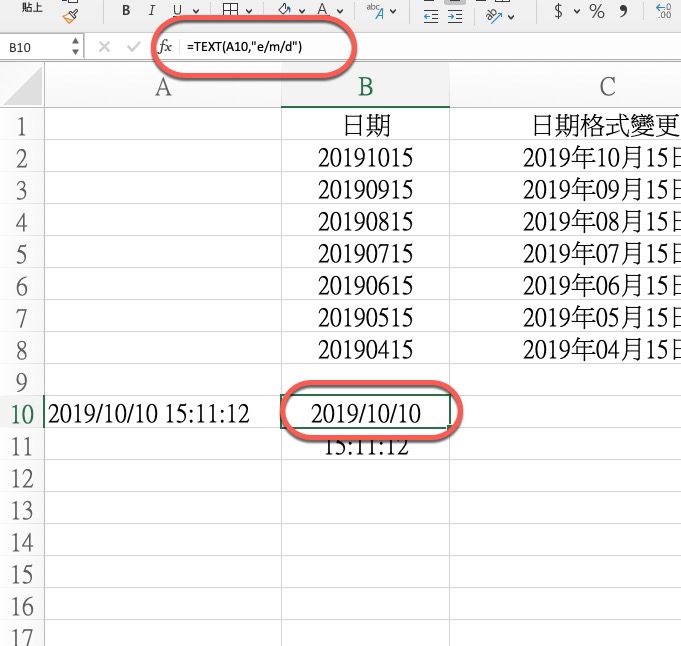Click cell containing 20190715
Screen dimensions: 681x646
pyautogui.click(x=365, y=254)
